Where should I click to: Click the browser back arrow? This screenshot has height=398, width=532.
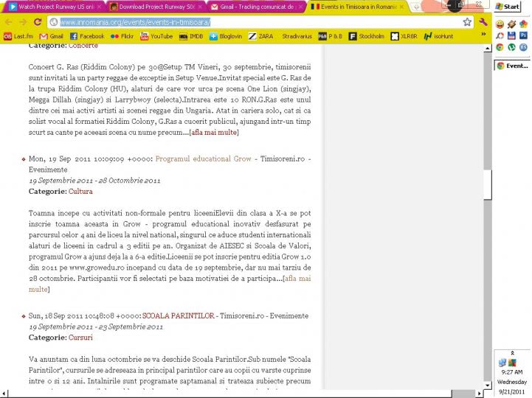click(9, 22)
